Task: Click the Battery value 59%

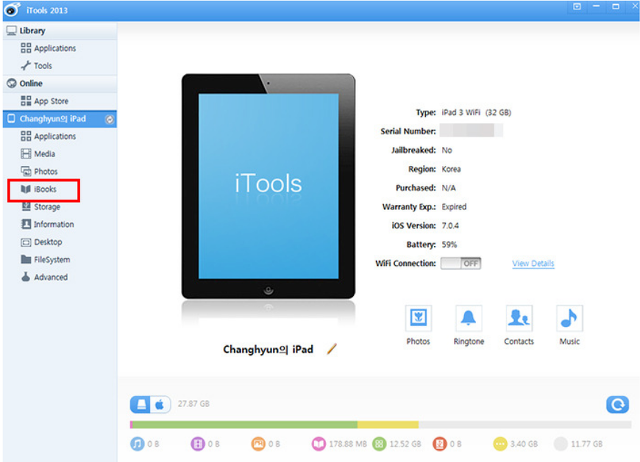Action: pyautogui.click(x=449, y=244)
